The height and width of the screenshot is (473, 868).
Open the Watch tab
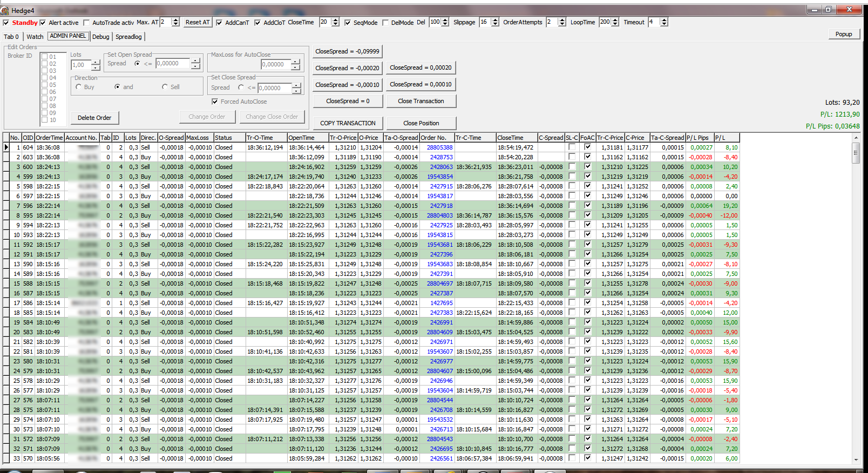(35, 37)
